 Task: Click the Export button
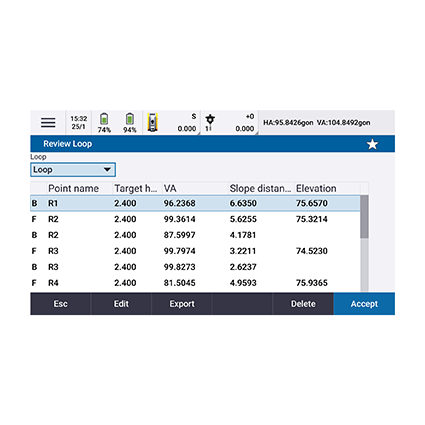pos(182,304)
